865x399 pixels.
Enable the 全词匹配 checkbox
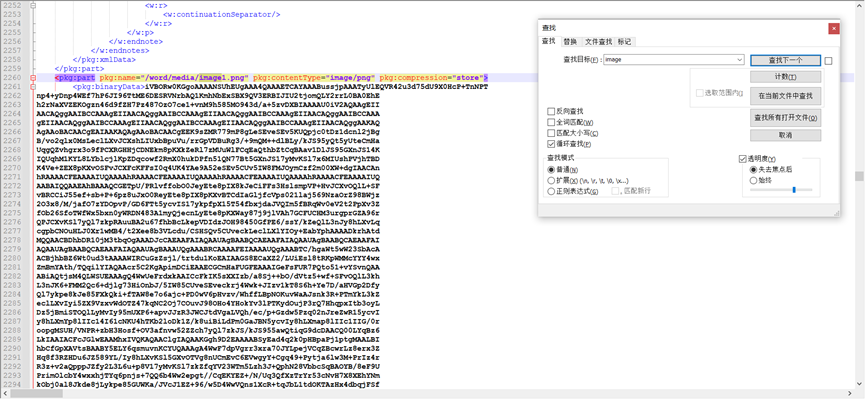click(551, 122)
